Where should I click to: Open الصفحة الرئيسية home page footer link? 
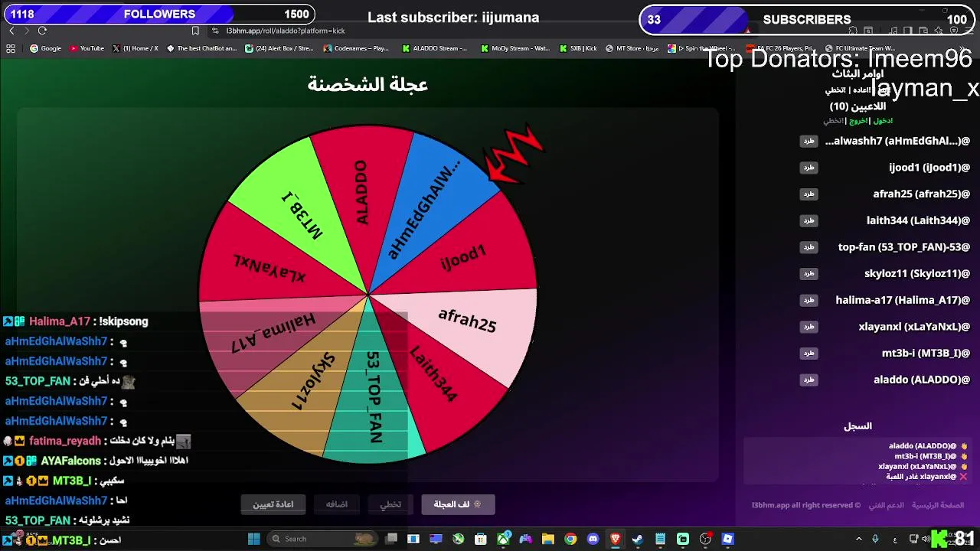pyautogui.click(x=937, y=505)
